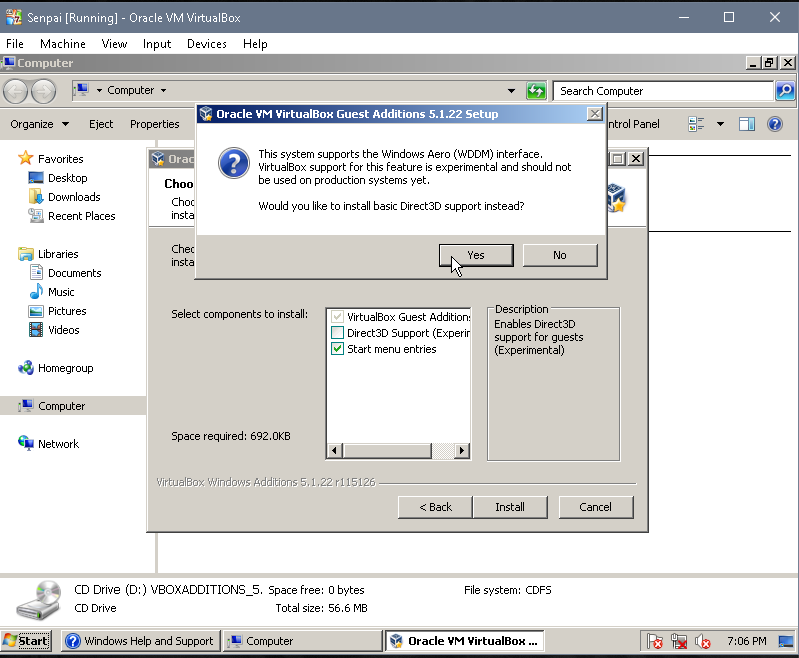Expand dropdown arrow after Computer in address bar
Screen dimensions: 799x658
[164, 91]
